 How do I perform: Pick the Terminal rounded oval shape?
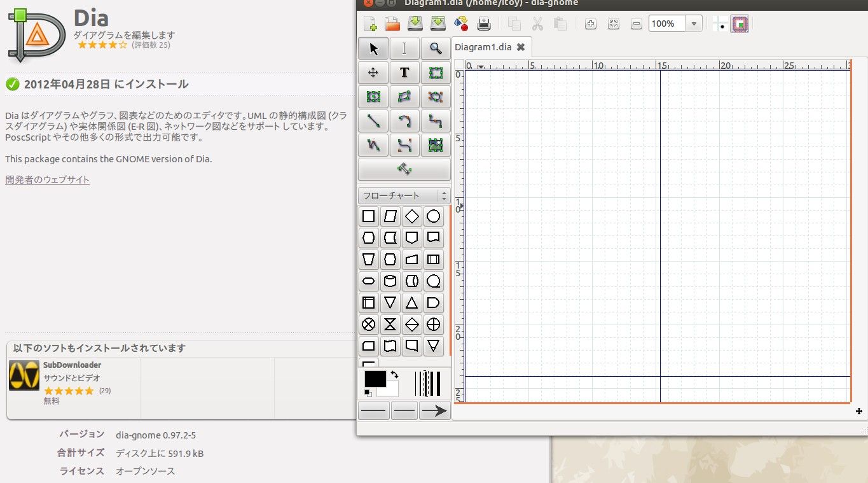click(x=368, y=281)
